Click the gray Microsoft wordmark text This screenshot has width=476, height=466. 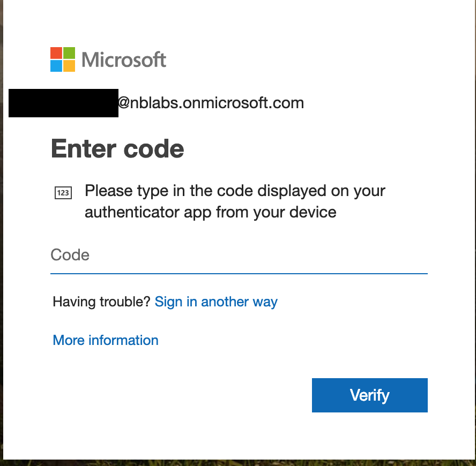(x=124, y=59)
